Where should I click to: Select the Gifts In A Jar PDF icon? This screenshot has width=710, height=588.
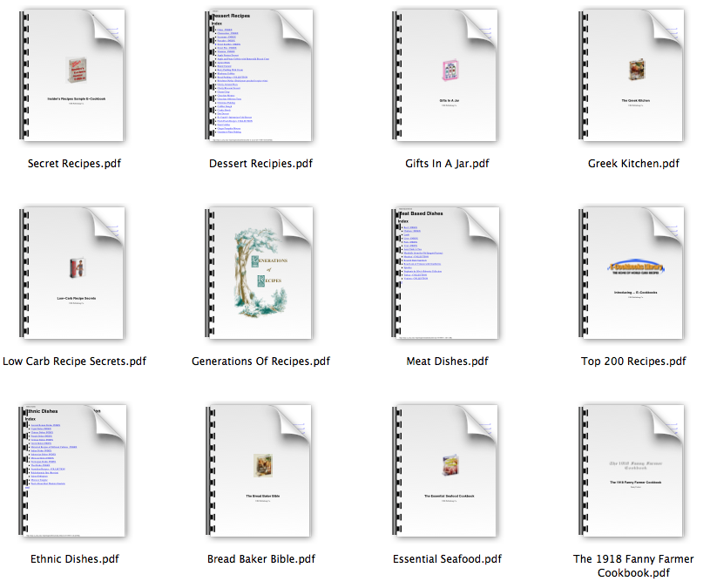[447, 77]
